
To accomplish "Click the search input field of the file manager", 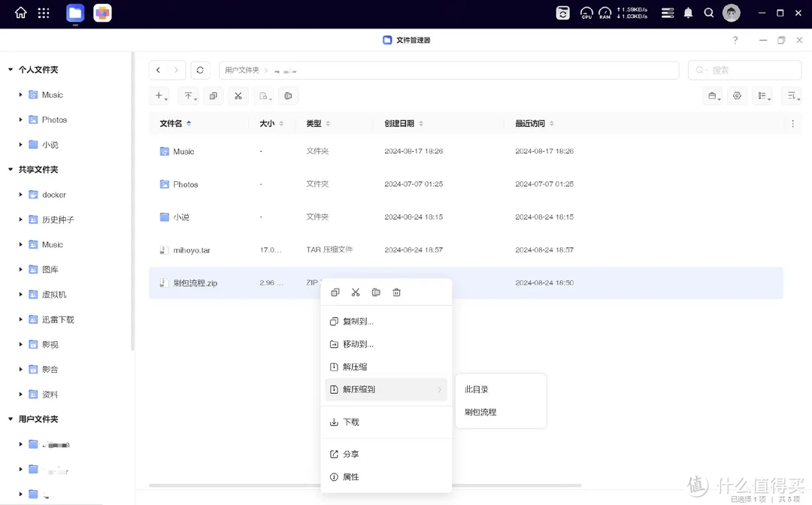I will click(744, 69).
